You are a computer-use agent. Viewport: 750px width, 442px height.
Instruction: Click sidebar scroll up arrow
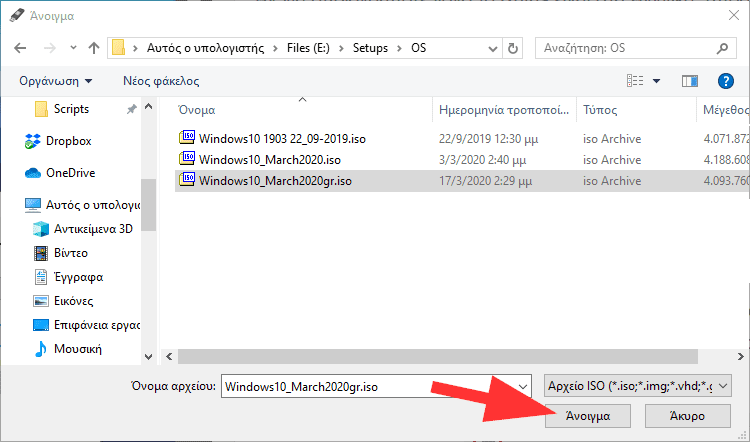148,107
